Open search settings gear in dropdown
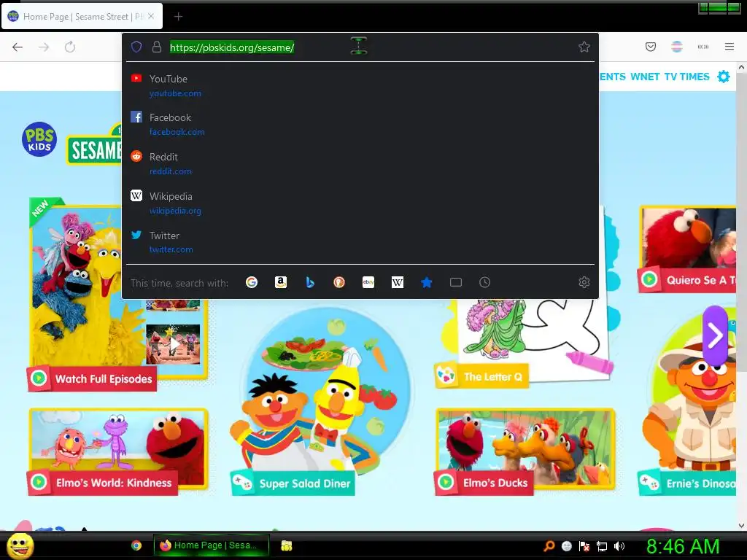 [x=584, y=282]
